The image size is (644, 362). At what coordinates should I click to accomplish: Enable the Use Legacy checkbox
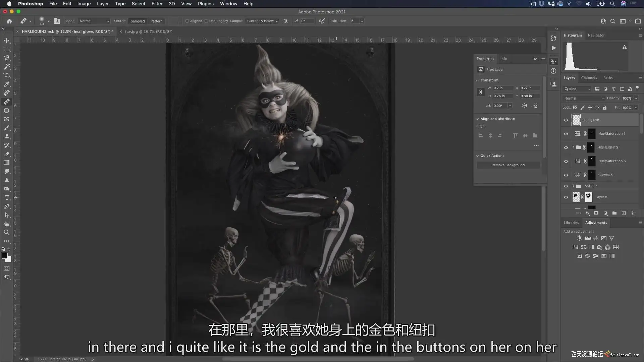tap(206, 21)
